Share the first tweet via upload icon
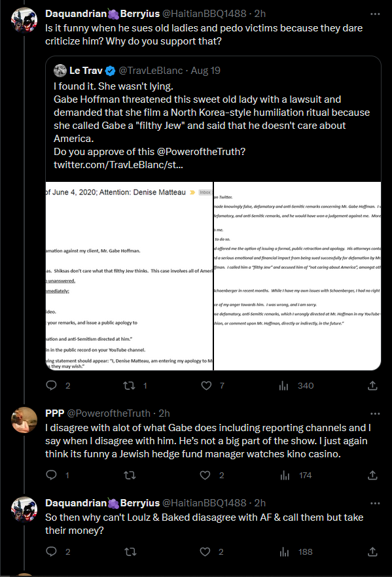 (372, 386)
